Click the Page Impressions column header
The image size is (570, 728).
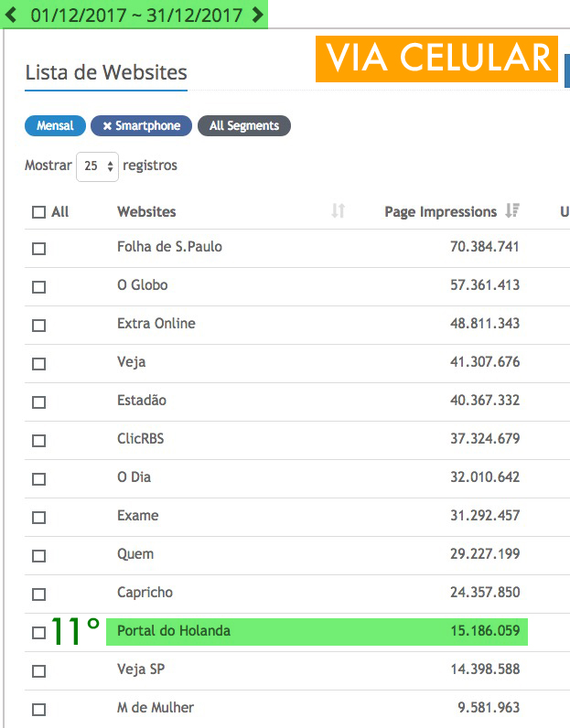pyautogui.click(x=440, y=211)
